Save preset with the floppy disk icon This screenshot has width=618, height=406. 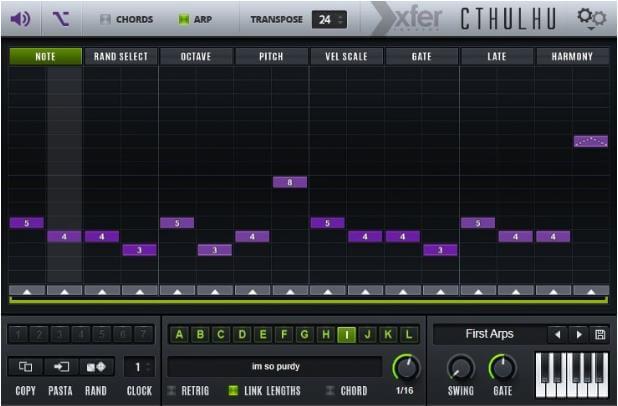(x=600, y=335)
